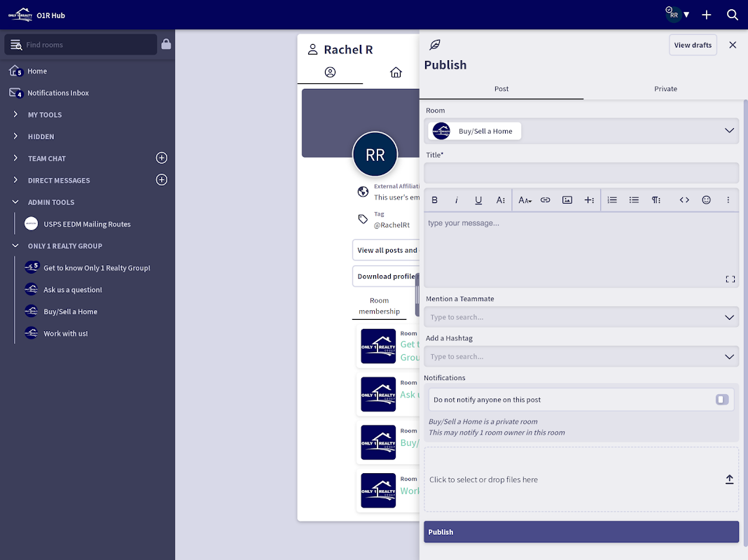Open the insert-more plus menu
This screenshot has width=748, height=560.
589,200
